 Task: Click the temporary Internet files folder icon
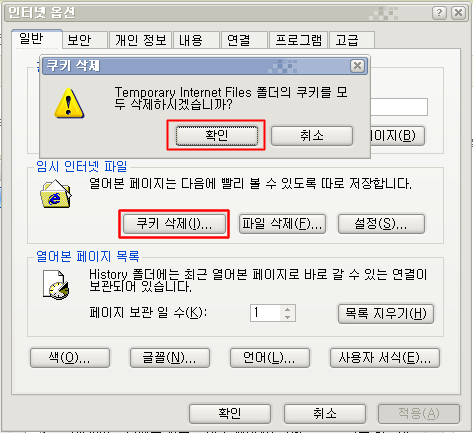point(56,194)
